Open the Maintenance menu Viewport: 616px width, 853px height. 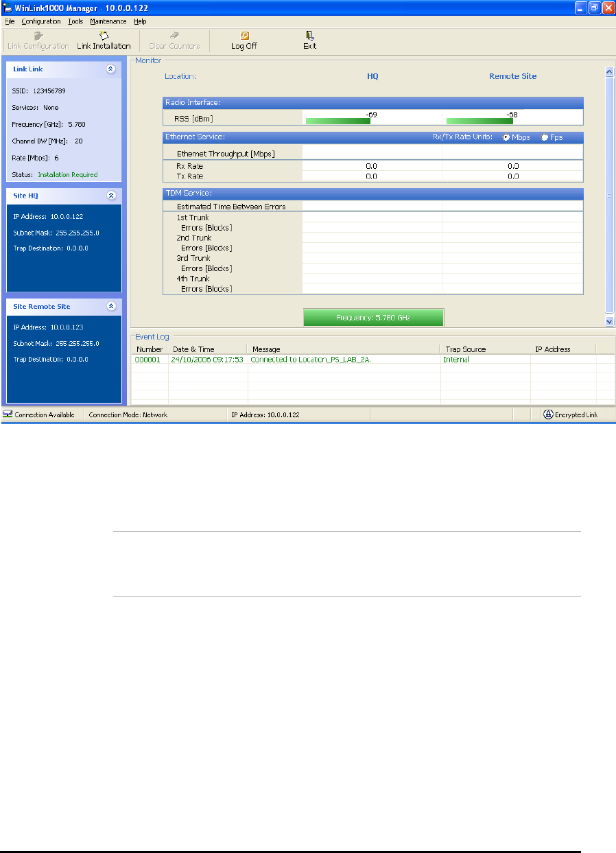click(108, 21)
